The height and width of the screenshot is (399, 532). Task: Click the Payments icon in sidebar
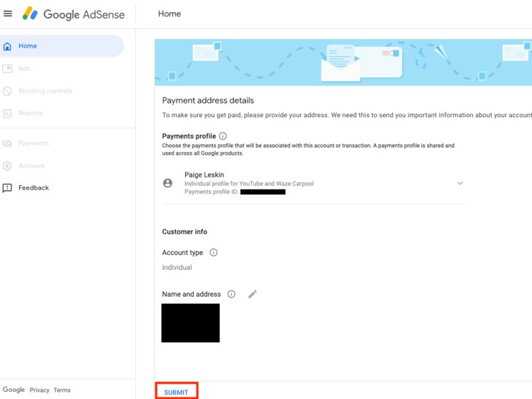[x=8, y=143]
